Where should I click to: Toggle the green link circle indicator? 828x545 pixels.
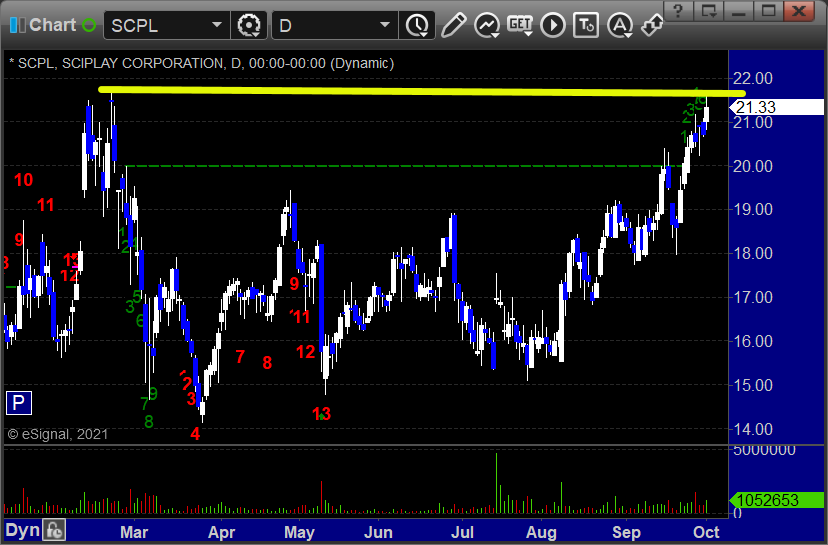click(x=89, y=25)
